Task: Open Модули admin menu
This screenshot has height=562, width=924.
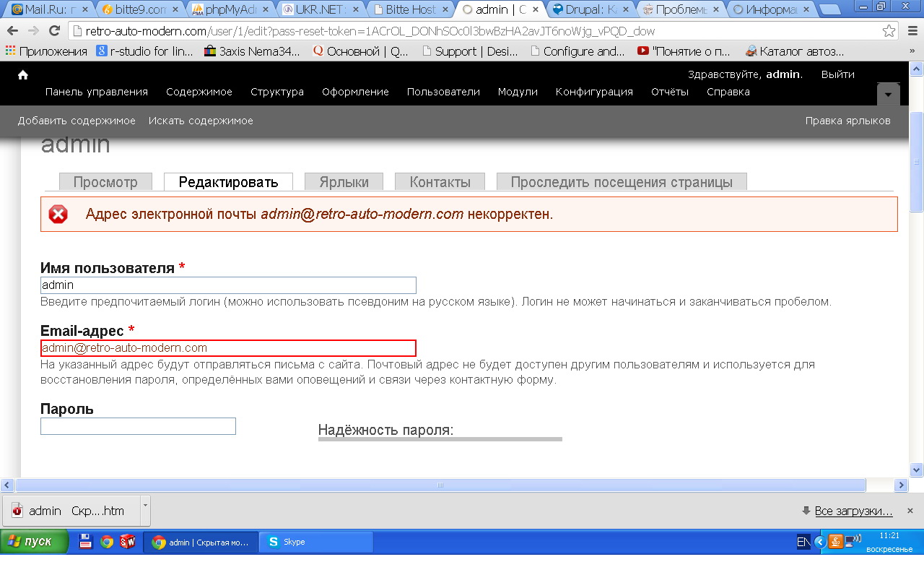Action: 518,92
